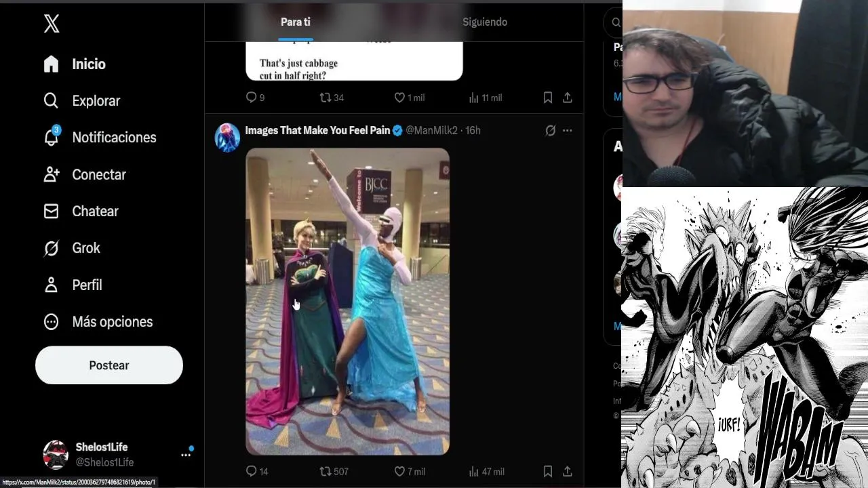The image size is (868, 488).
Task: Open Perfil page
Action: coord(73,285)
